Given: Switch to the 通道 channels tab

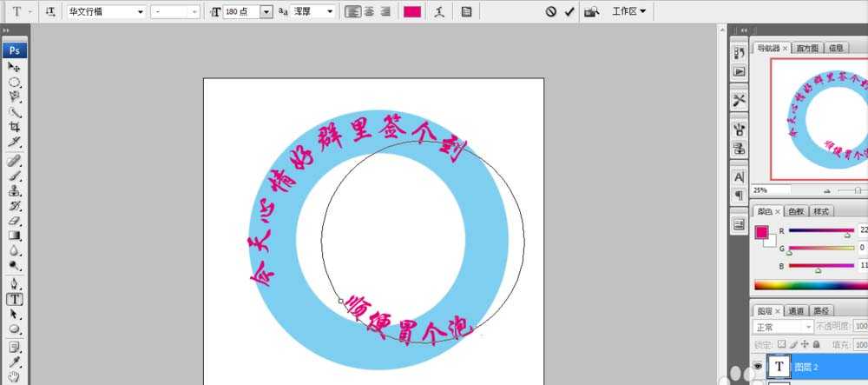Looking at the screenshot, I should coord(796,310).
